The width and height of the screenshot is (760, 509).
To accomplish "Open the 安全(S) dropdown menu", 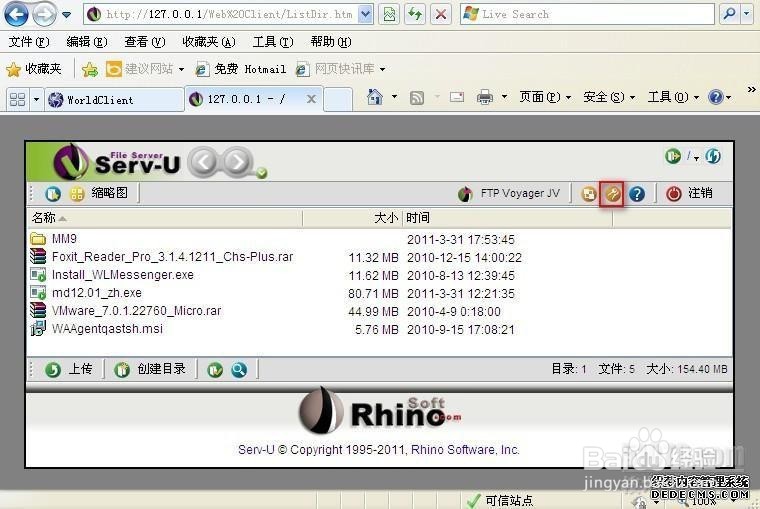I will pyautogui.click(x=609, y=97).
